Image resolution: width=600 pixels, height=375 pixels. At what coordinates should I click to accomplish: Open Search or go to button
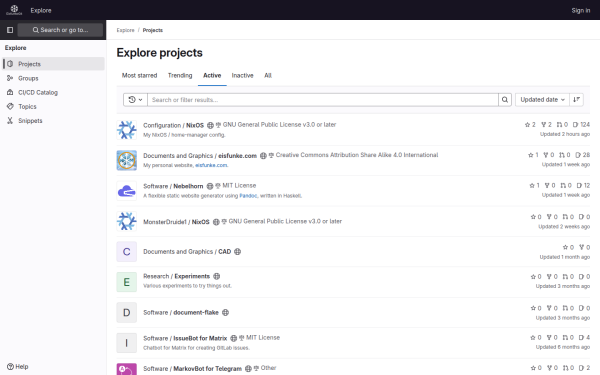pyautogui.click(x=60, y=30)
